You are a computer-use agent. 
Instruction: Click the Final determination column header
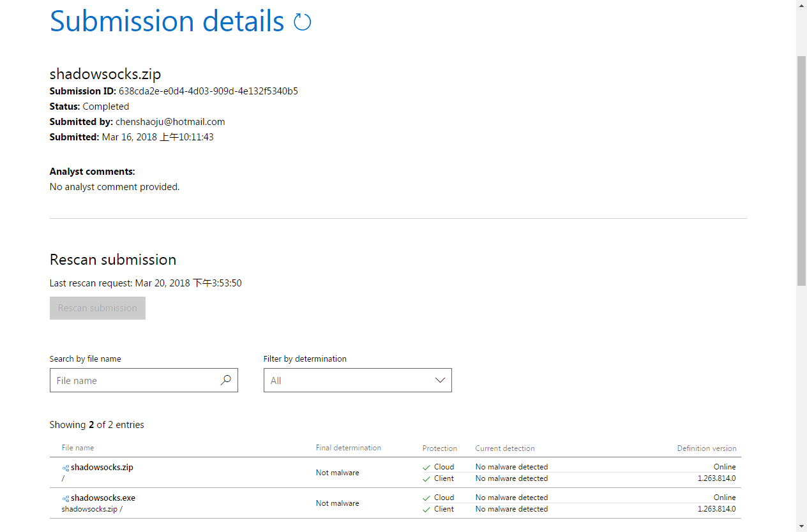[349, 448]
